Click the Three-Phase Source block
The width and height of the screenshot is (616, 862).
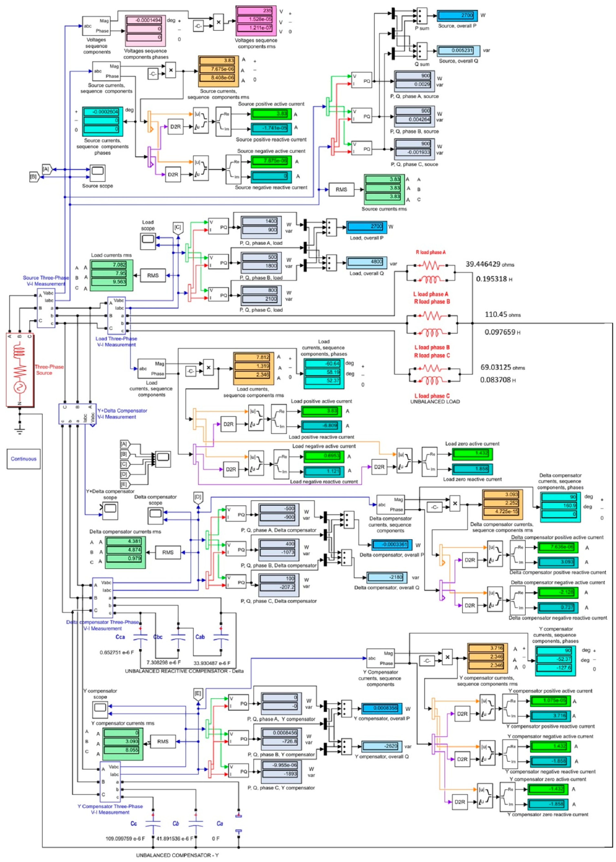[x=20, y=370]
